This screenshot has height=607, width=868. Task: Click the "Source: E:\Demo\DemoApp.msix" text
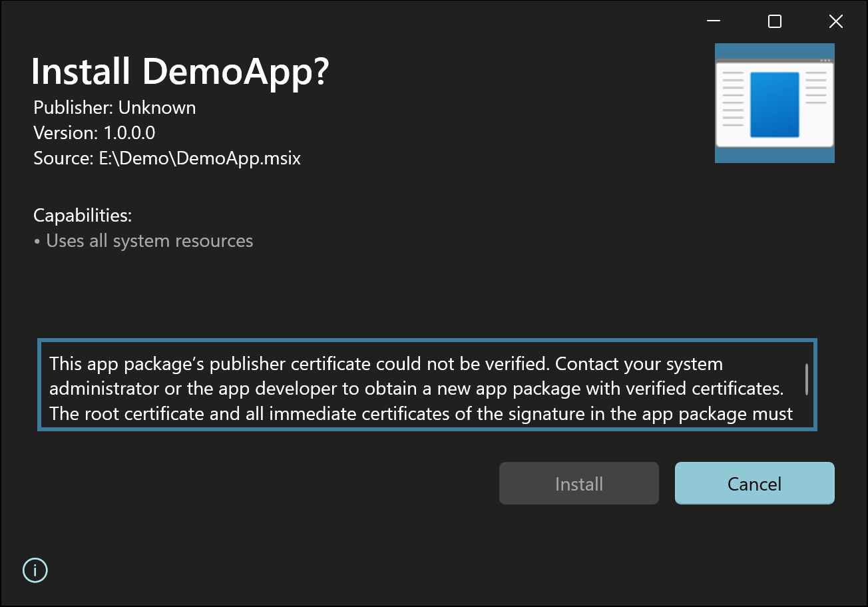coord(167,158)
